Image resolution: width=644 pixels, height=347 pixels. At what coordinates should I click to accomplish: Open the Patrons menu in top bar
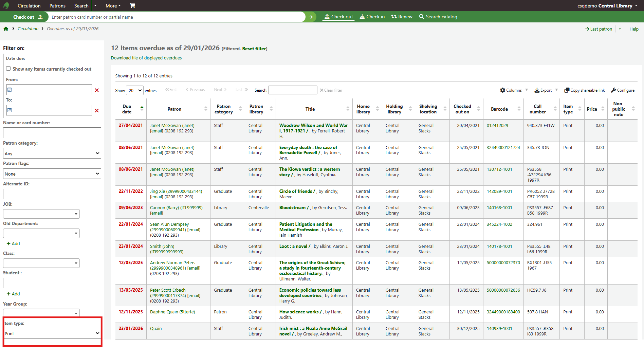pos(57,6)
